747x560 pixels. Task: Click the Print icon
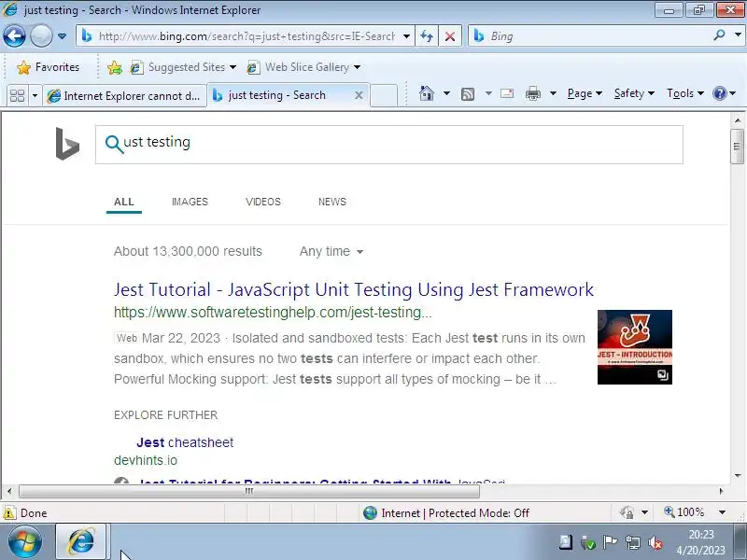(533, 94)
